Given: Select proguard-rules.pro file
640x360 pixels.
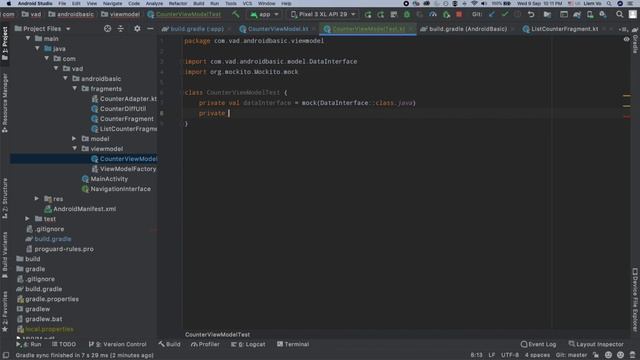Looking at the screenshot, I should pyautogui.click(x=60, y=249).
